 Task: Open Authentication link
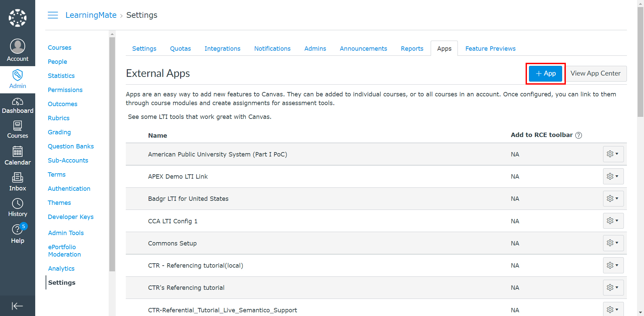tap(69, 189)
